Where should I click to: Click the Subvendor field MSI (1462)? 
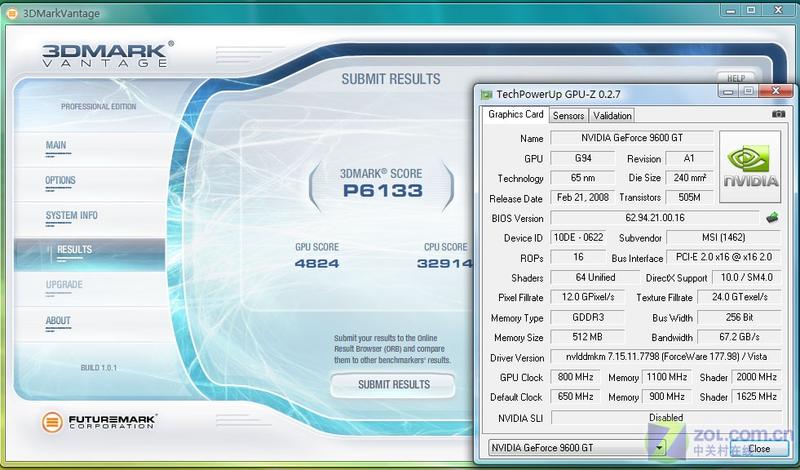(724, 237)
